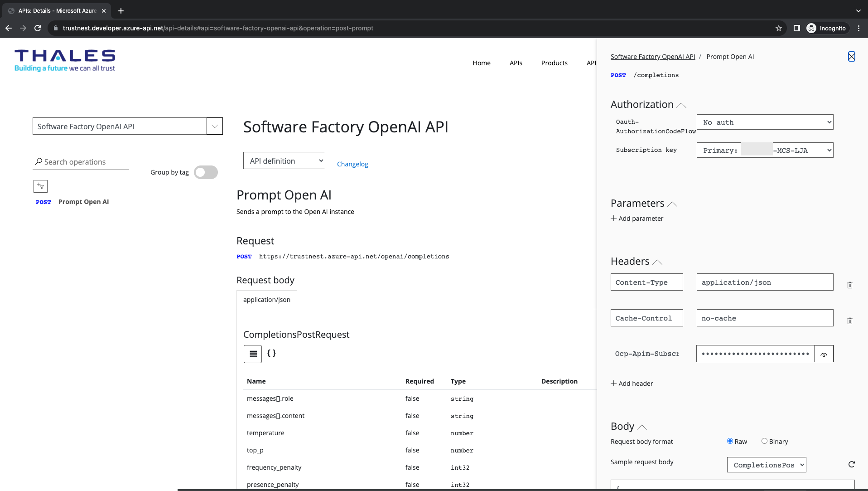The width and height of the screenshot is (868, 491).
Task: Click the browser back arrow
Action: pos(9,28)
